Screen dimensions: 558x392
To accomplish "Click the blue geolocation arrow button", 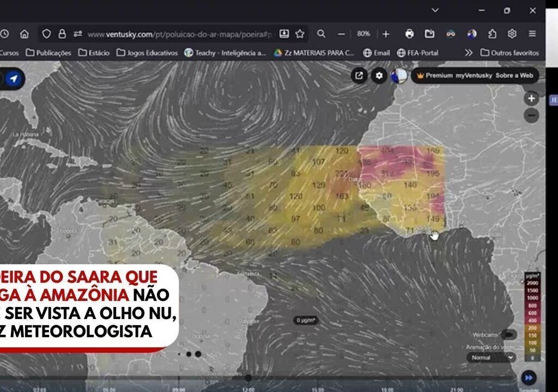I will point(14,79).
